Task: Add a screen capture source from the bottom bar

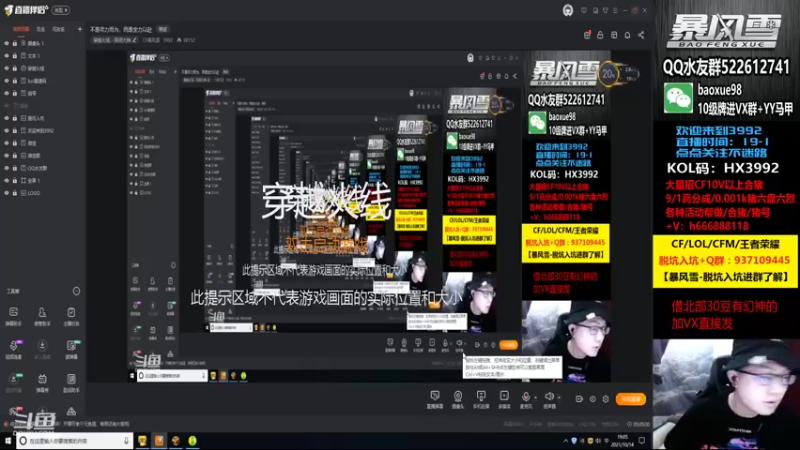Action: (x=435, y=399)
